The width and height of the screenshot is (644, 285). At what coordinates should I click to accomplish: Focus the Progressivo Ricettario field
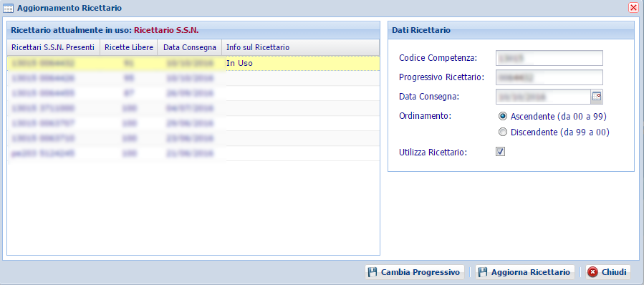(x=549, y=77)
